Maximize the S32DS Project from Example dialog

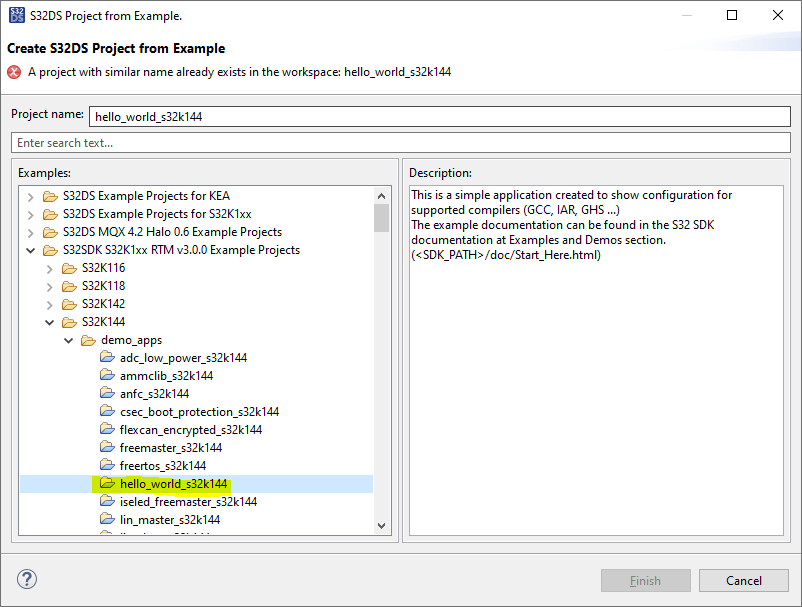coord(732,15)
